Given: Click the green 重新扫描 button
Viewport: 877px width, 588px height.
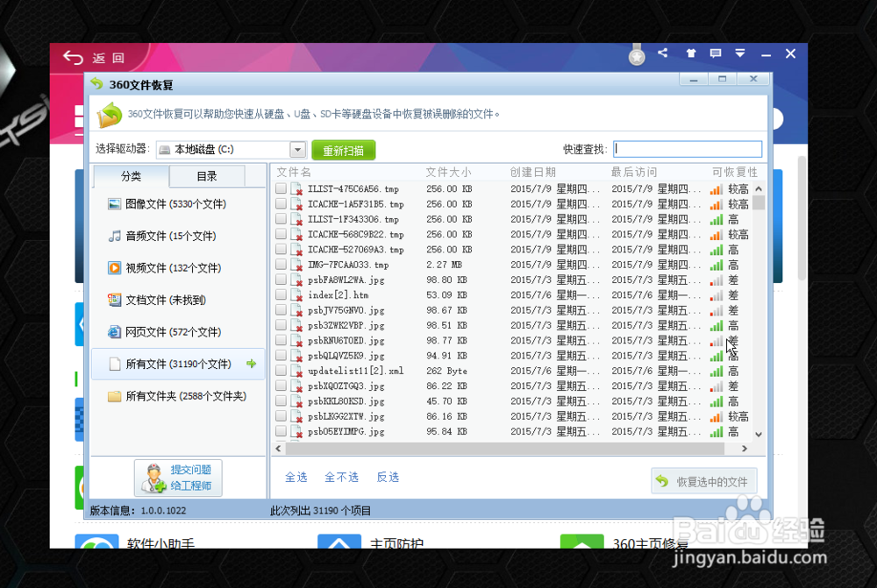Looking at the screenshot, I should [x=344, y=151].
